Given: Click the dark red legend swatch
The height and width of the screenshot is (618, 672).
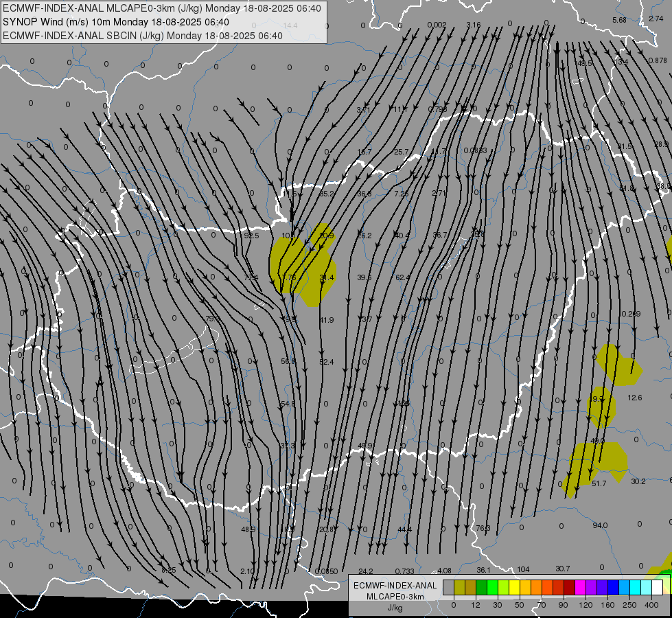Looking at the screenshot, I should pos(569,588).
